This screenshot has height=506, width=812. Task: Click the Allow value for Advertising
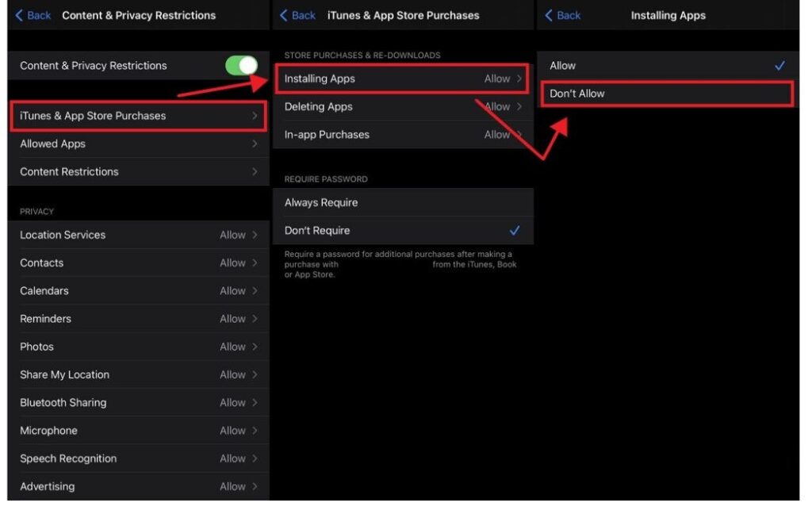click(232, 487)
